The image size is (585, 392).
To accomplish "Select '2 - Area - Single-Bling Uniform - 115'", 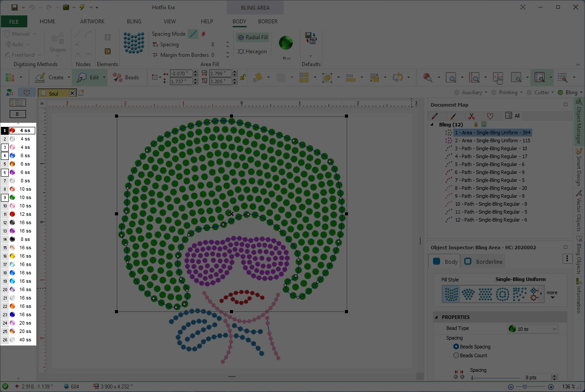I will (x=492, y=141).
